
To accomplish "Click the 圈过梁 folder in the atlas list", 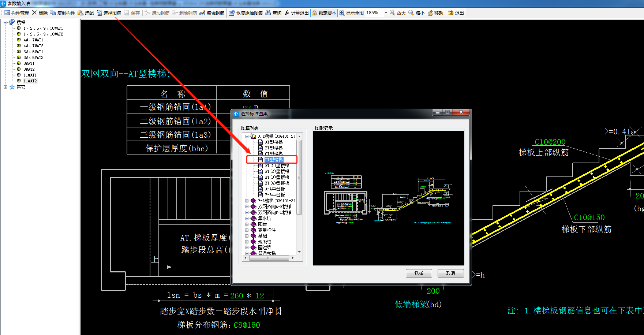I will coord(265,247).
